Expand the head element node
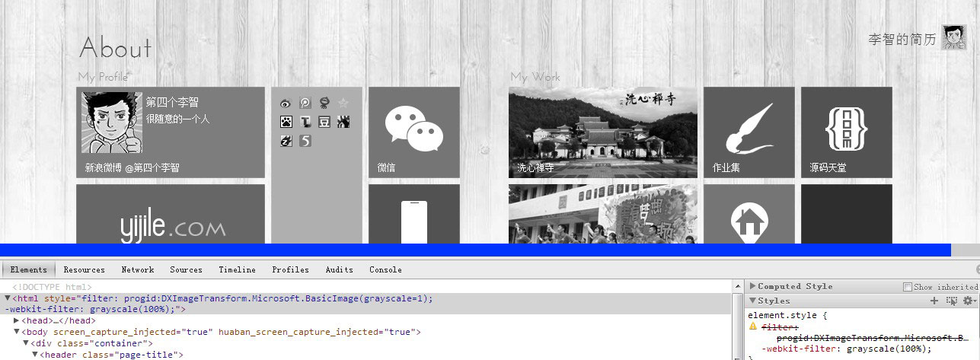 coord(17,320)
